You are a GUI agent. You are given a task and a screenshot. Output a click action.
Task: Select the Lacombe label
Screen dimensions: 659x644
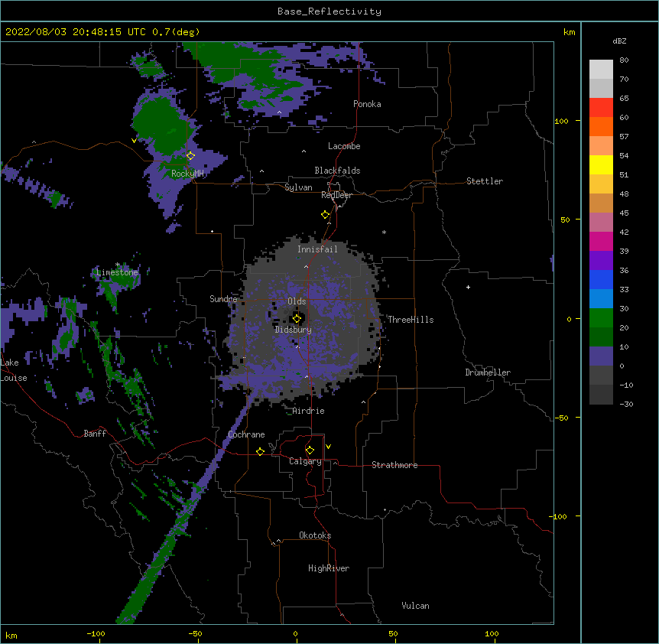[x=344, y=146]
